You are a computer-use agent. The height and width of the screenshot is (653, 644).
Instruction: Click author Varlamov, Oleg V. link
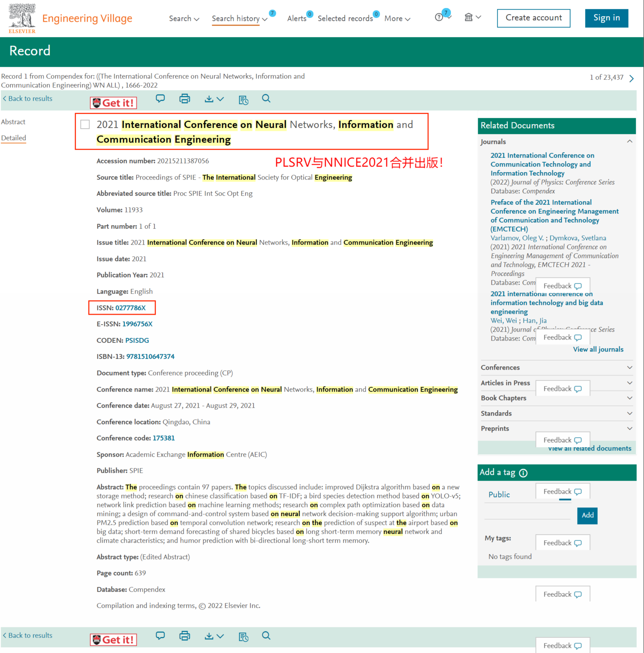(x=517, y=238)
